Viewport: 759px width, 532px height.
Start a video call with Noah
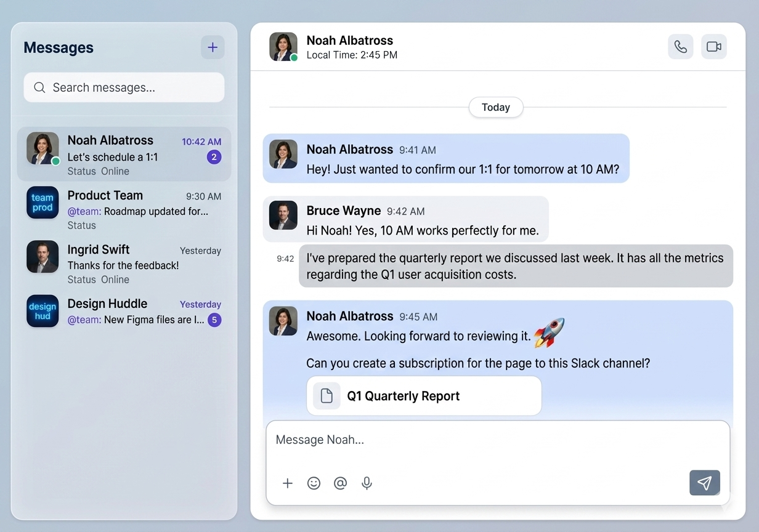click(713, 47)
